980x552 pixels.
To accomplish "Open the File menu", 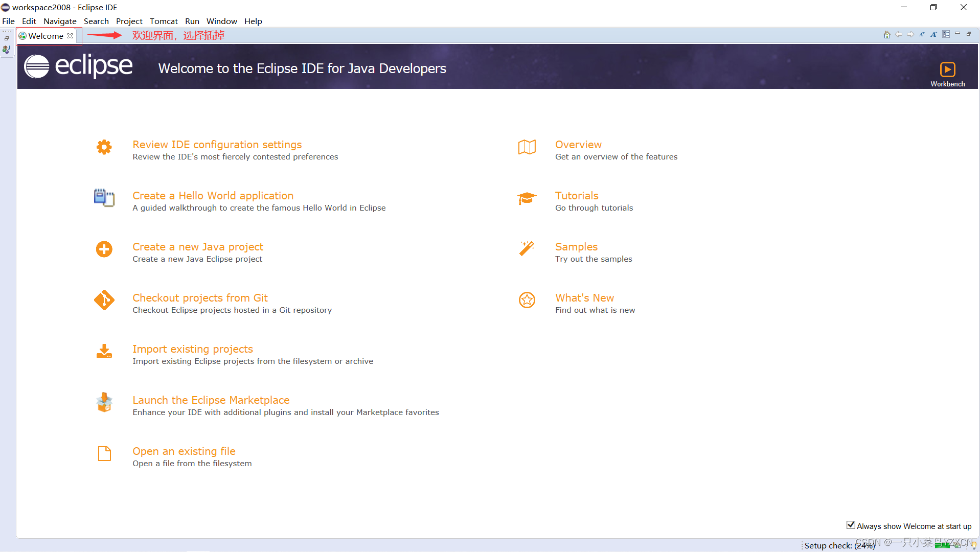I will pyautogui.click(x=8, y=21).
